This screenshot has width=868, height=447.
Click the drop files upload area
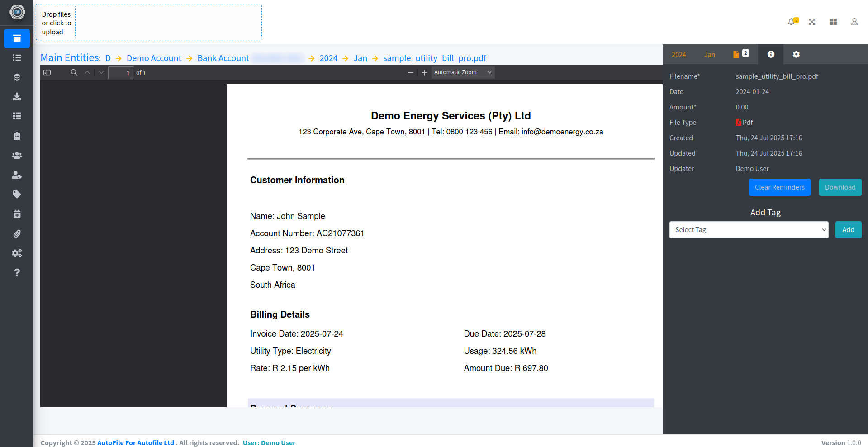point(148,23)
